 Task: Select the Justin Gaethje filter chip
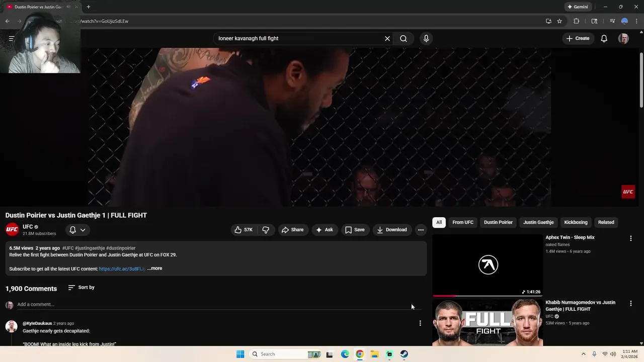click(538, 222)
